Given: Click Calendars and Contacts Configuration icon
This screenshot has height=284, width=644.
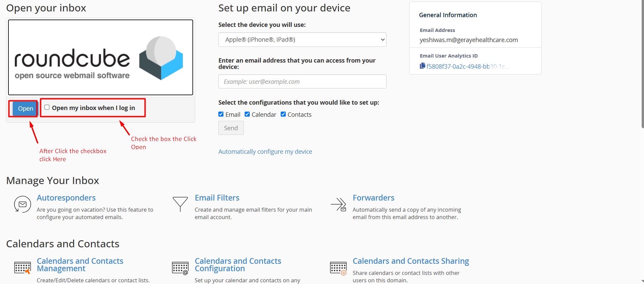Looking at the screenshot, I should (180, 268).
